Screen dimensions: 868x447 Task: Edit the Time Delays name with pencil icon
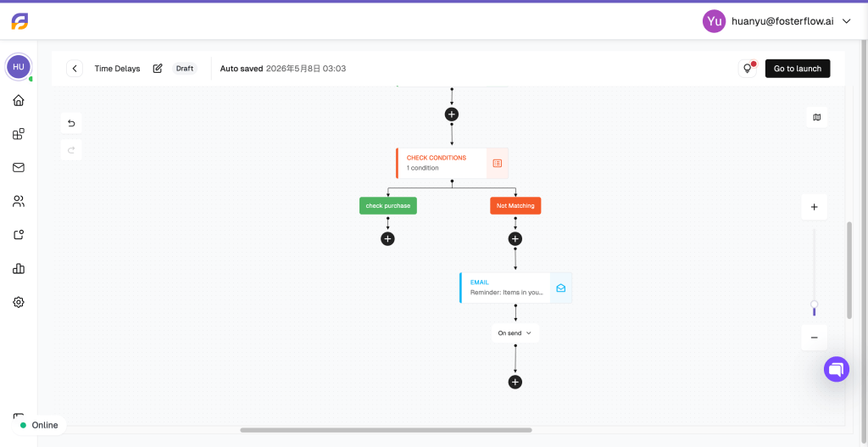tap(158, 69)
